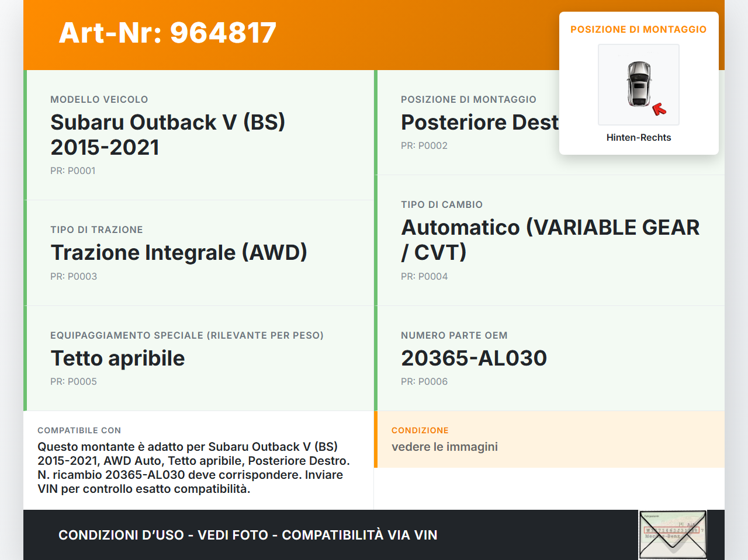Click the Hinten-Rechts caption under the car
The image size is (748, 560).
pyautogui.click(x=638, y=138)
